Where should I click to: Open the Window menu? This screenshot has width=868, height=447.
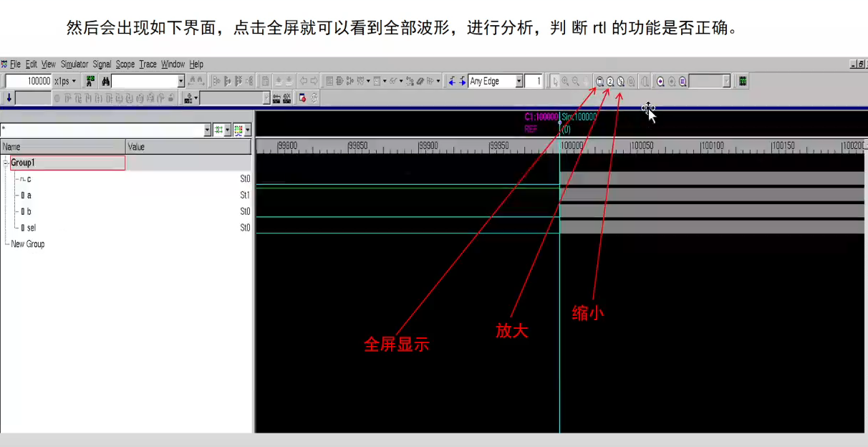(173, 64)
